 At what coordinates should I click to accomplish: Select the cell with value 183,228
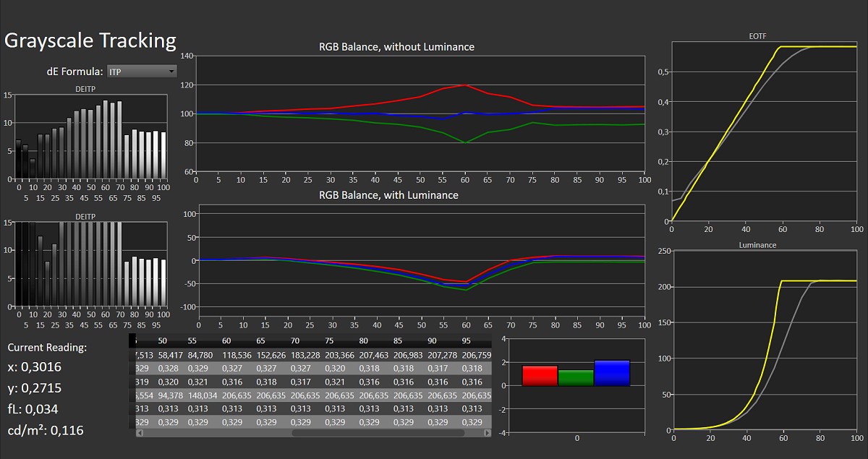tap(305, 354)
